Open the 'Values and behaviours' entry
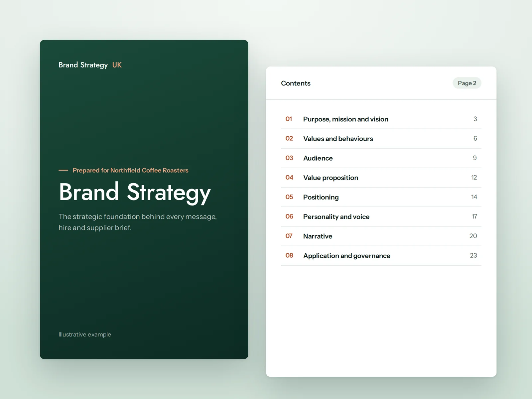 click(381, 139)
